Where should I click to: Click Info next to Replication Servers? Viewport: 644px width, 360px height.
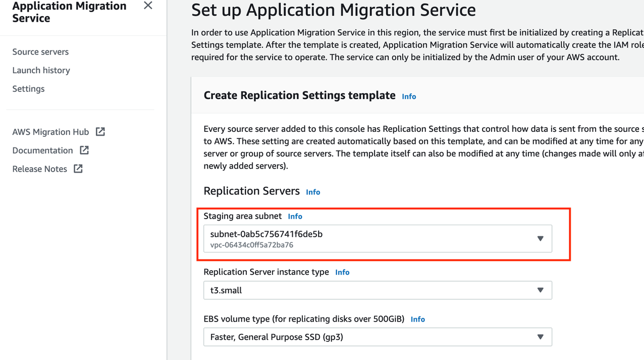(313, 192)
